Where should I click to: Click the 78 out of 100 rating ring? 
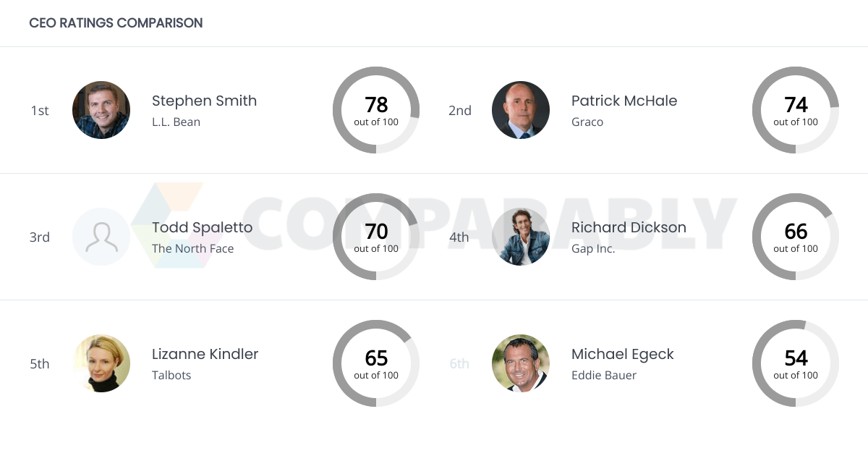point(376,110)
